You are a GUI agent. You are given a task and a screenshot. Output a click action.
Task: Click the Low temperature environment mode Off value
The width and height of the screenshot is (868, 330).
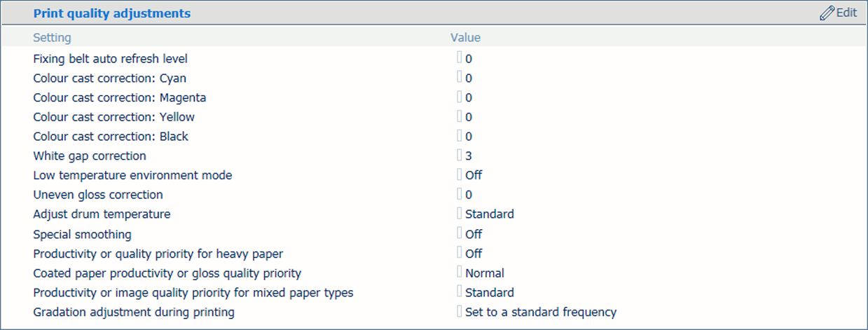click(x=474, y=175)
